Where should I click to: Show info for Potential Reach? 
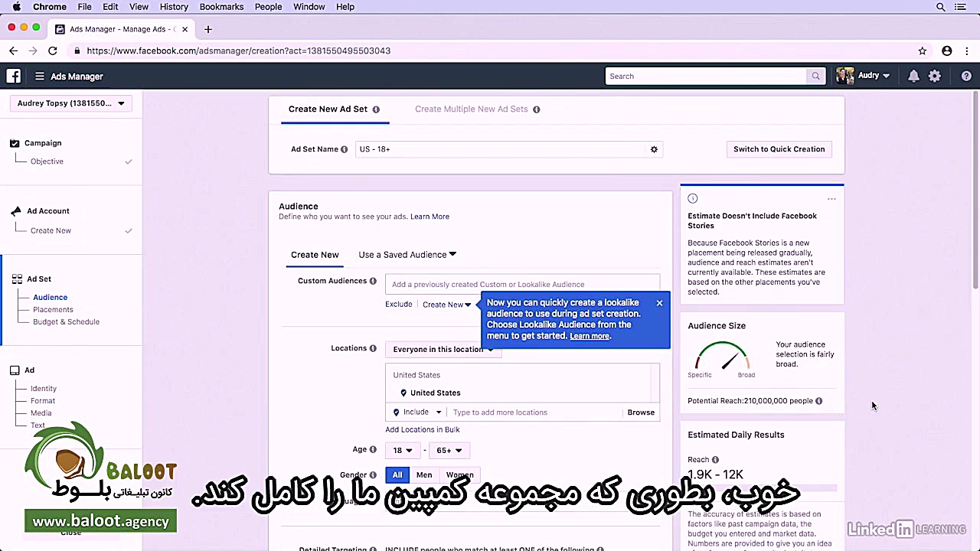pyautogui.click(x=819, y=401)
